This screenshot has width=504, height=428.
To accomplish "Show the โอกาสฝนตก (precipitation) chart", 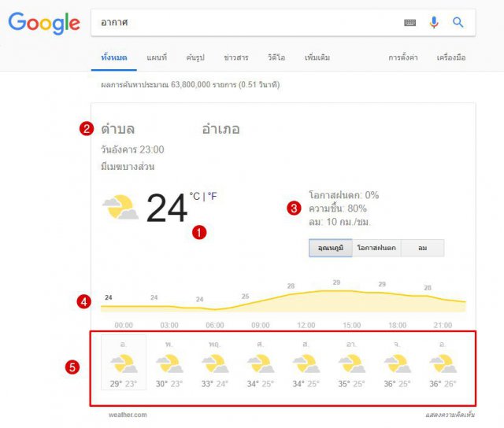I will click(376, 249).
